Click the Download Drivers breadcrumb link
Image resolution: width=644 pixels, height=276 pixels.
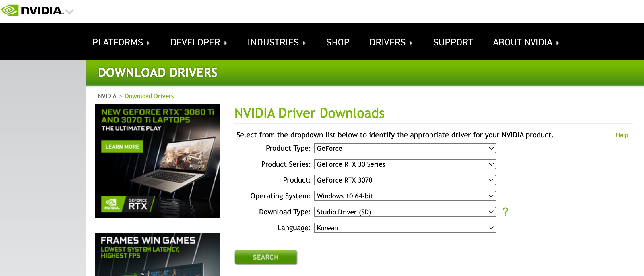click(x=149, y=96)
